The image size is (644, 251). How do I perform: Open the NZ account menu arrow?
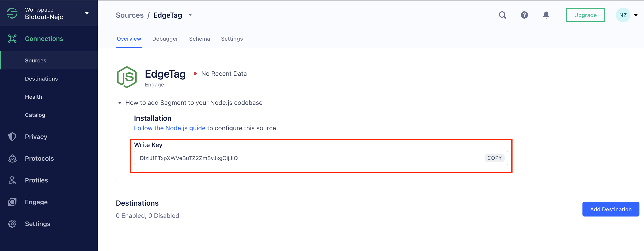click(636, 15)
